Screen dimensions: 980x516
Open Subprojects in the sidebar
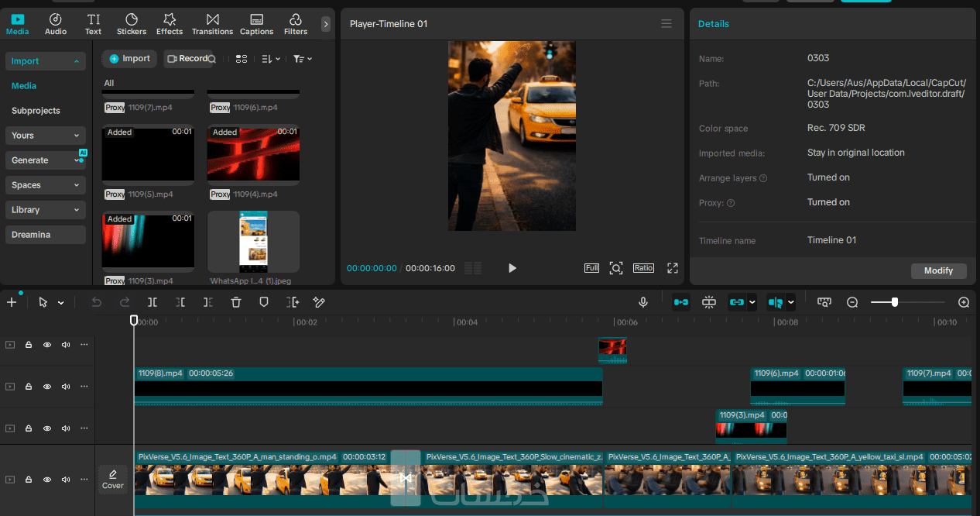click(36, 111)
